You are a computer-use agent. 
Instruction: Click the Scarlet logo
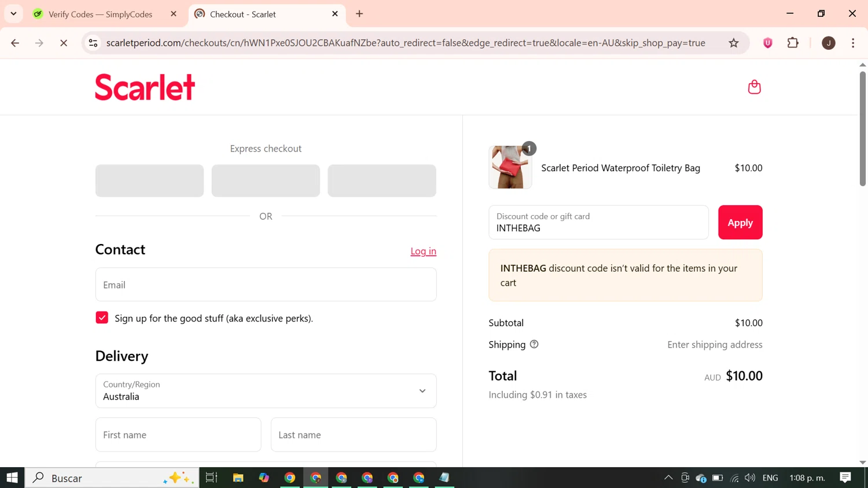(145, 87)
